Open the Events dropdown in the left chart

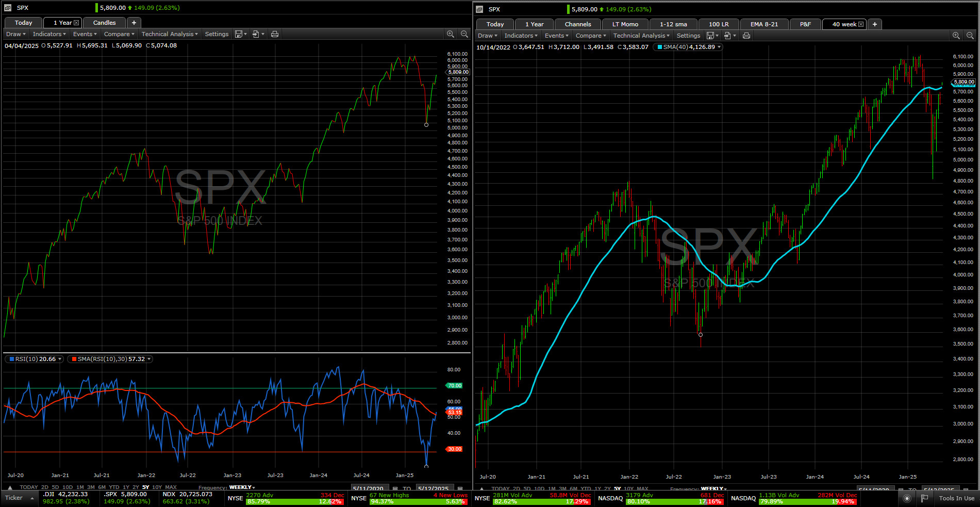(x=85, y=34)
